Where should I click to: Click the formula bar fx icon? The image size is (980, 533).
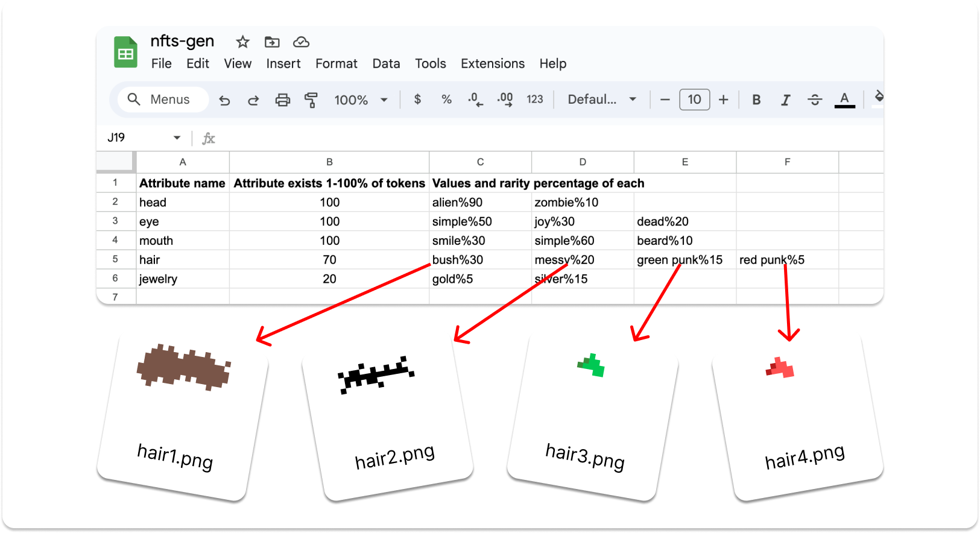coord(208,139)
